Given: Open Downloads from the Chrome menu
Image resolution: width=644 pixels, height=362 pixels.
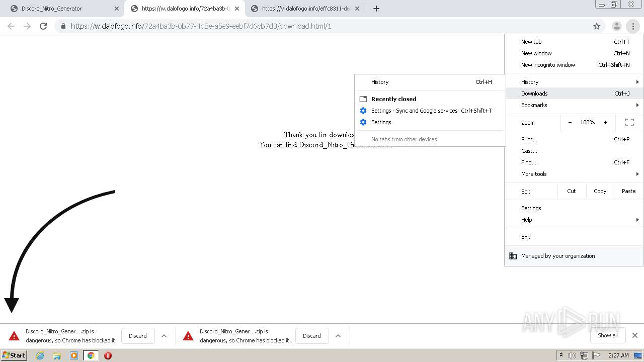Looking at the screenshot, I should tap(574, 94).
